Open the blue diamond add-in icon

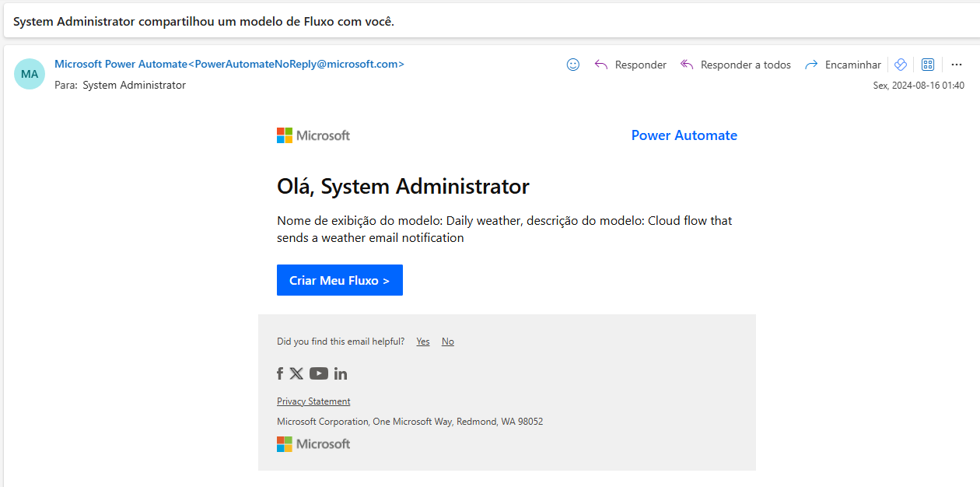click(901, 65)
